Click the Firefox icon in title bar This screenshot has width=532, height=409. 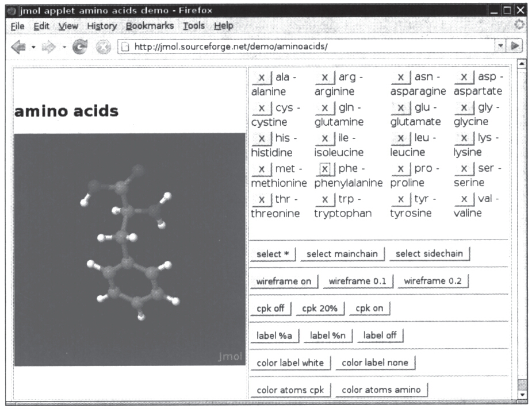pos(12,11)
